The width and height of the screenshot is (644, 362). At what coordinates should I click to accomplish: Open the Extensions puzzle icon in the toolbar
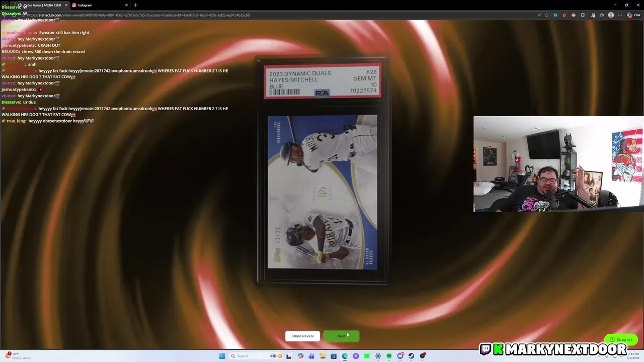click(583, 15)
